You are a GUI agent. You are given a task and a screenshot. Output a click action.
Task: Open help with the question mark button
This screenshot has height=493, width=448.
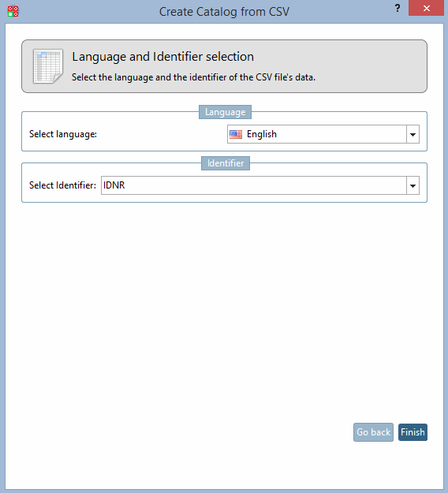(398, 8)
